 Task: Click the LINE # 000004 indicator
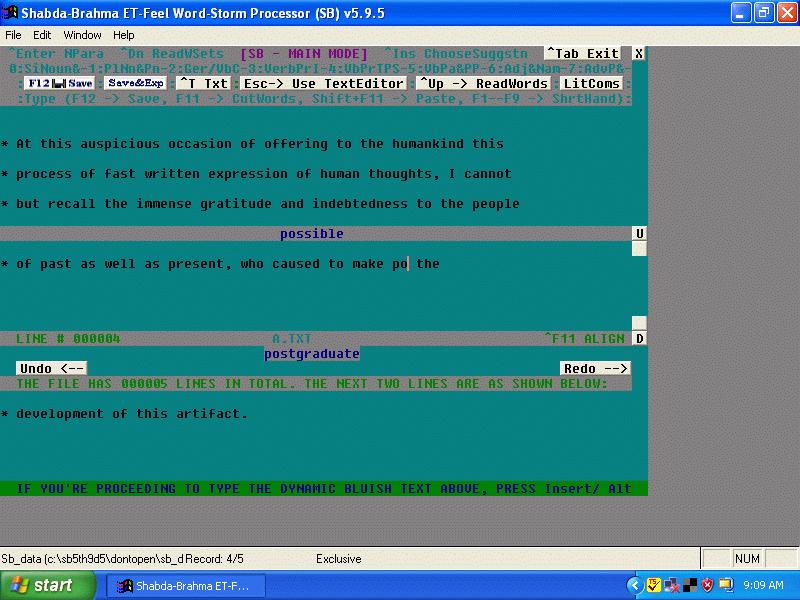68,338
